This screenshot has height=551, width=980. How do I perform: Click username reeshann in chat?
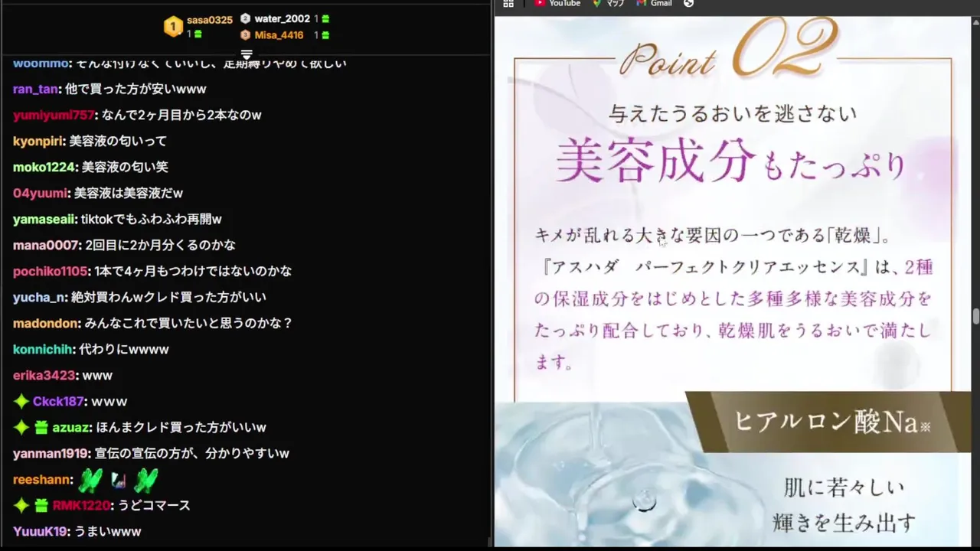pos(42,479)
